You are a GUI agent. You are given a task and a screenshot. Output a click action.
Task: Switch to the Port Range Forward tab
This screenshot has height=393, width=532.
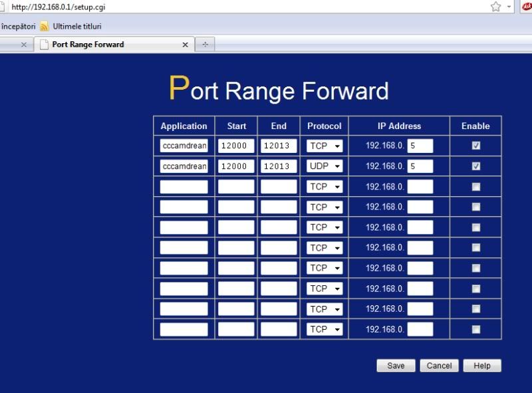pyautogui.click(x=106, y=45)
